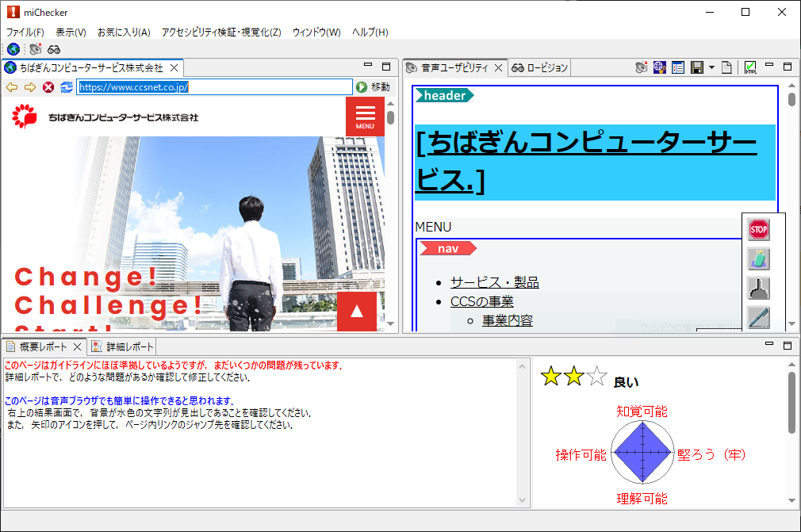Click the company logo on the webpage

click(x=105, y=117)
